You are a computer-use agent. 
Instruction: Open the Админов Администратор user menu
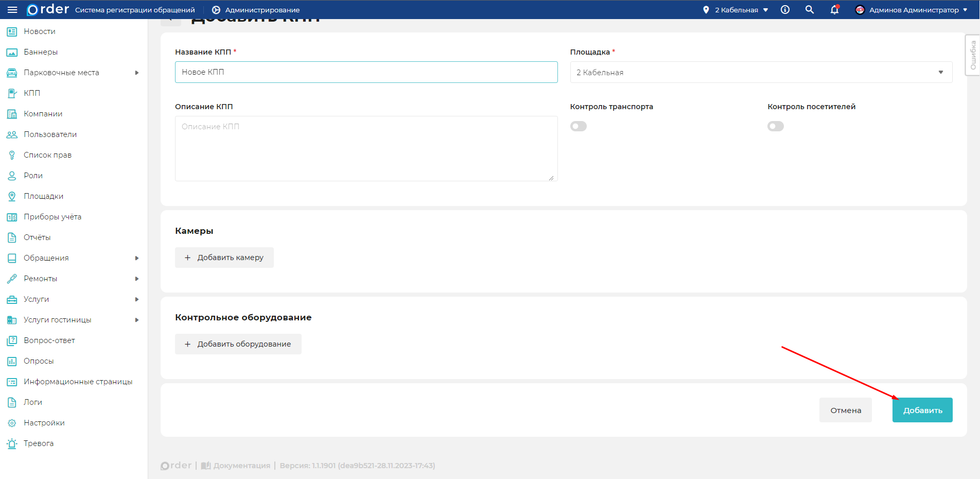point(911,10)
